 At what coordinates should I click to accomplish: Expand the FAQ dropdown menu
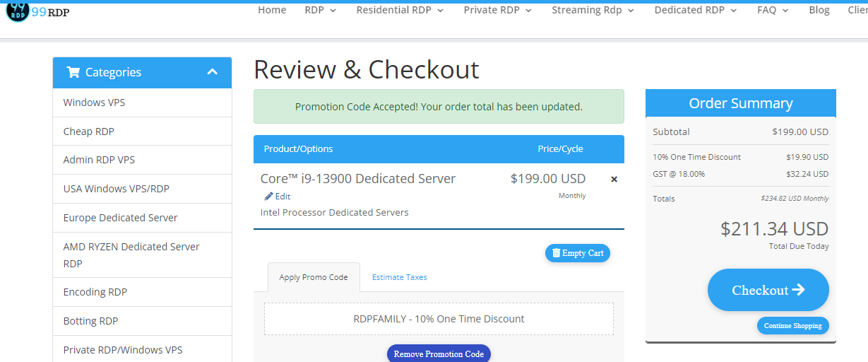pos(773,10)
